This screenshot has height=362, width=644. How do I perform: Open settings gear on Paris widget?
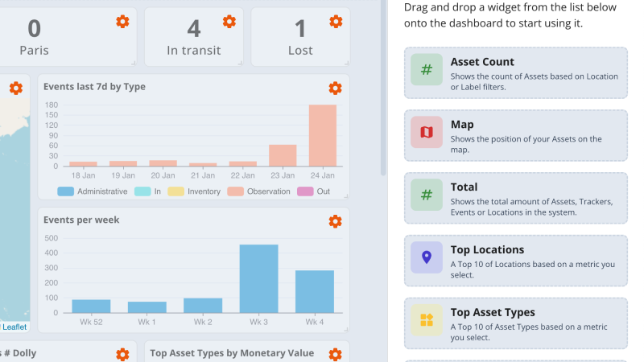[122, 22]
